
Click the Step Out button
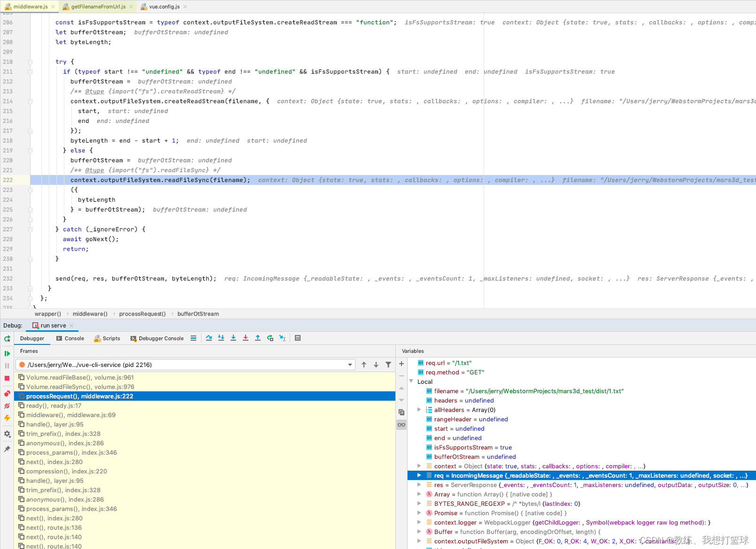pos(258,338)
